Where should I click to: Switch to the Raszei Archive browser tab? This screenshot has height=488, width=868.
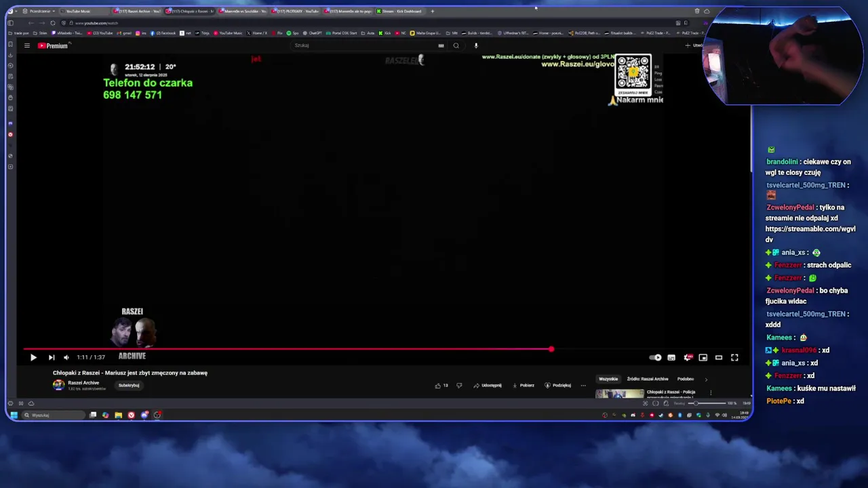[137, 12]
